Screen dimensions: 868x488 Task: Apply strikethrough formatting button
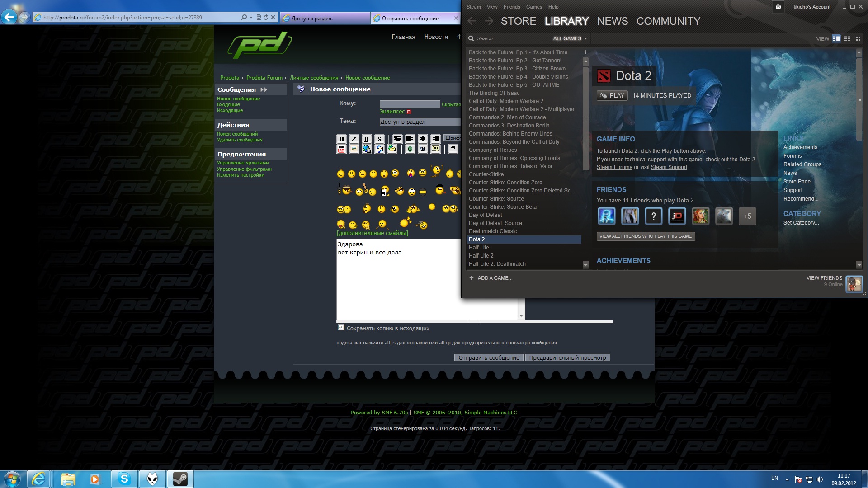pyautogui.click(x=379, y=139)
